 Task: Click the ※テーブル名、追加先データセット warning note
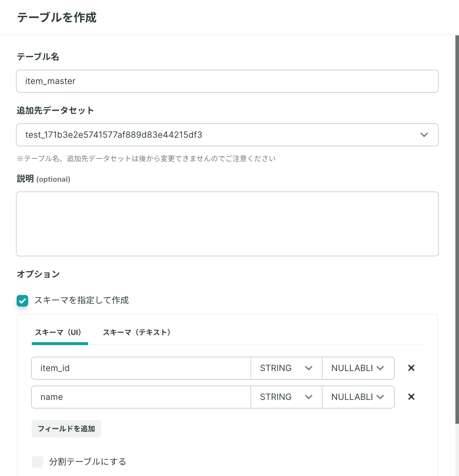coord(146,158)
